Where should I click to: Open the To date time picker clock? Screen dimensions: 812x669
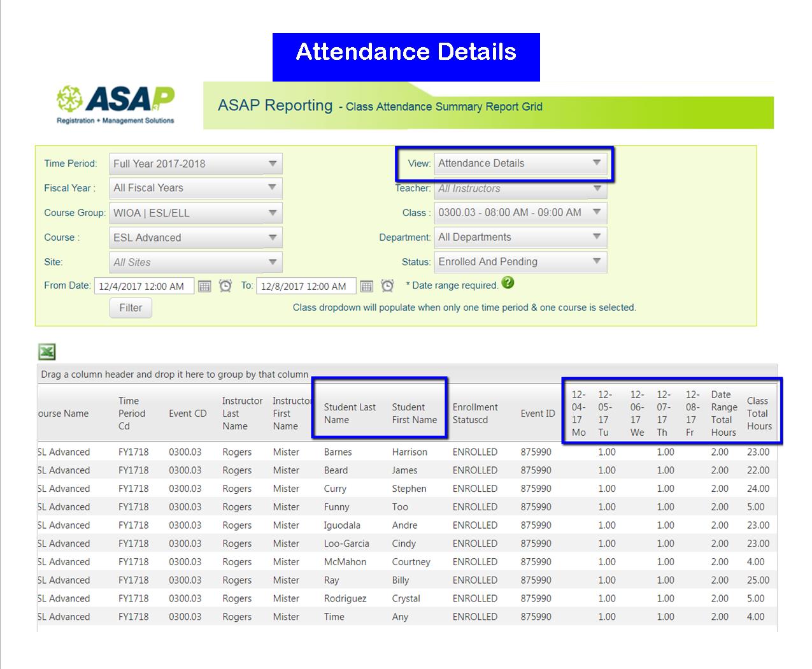[x=387, y=286]
